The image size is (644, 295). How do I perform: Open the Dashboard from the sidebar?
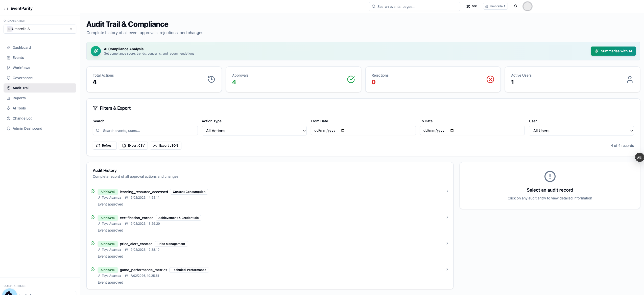(x=21, y=48)
